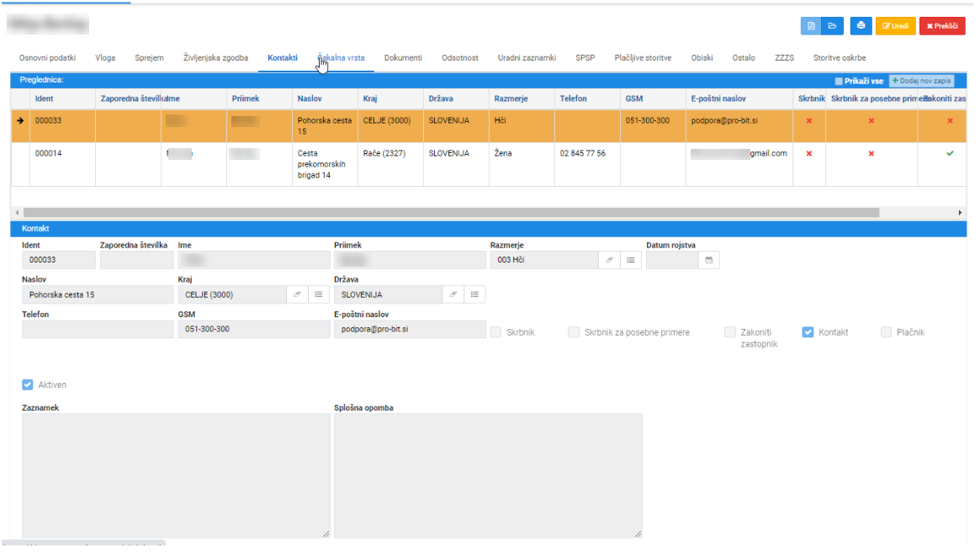Click the PDF document export icon
The height and width of the screenshot is (552, 980).
(x=811, y=25)
